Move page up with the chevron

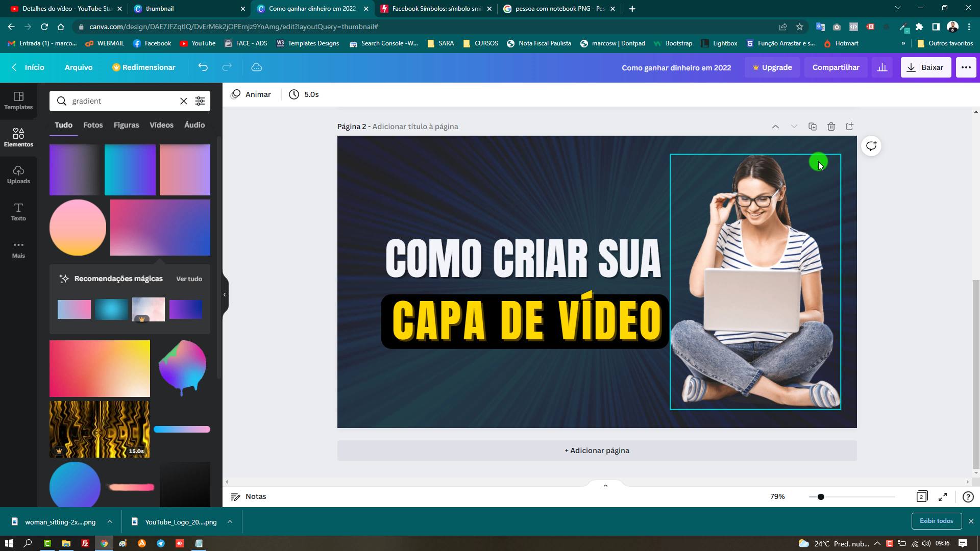[775, 127]
